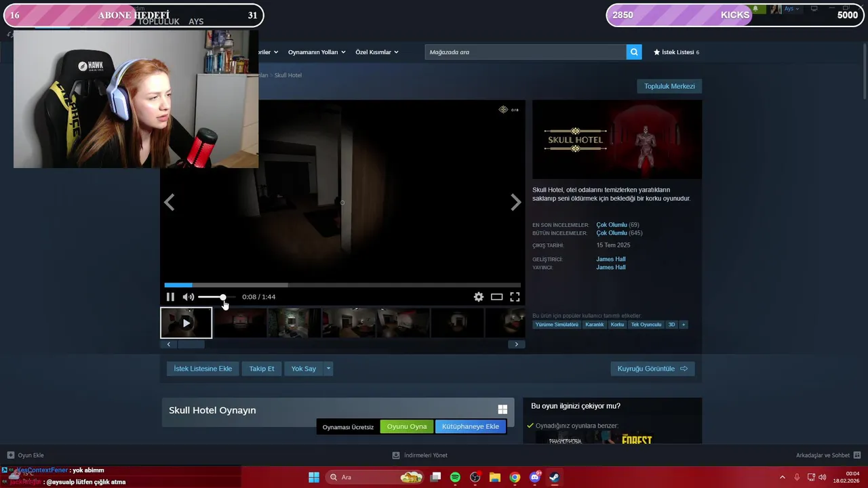Select the first trailer thumbnail
The width and height of the screenshot is (868, 488).
click(x=186, y=323)
